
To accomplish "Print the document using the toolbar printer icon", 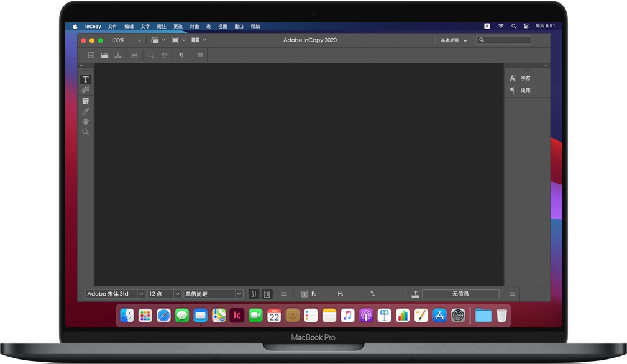I will coord(135,55).
